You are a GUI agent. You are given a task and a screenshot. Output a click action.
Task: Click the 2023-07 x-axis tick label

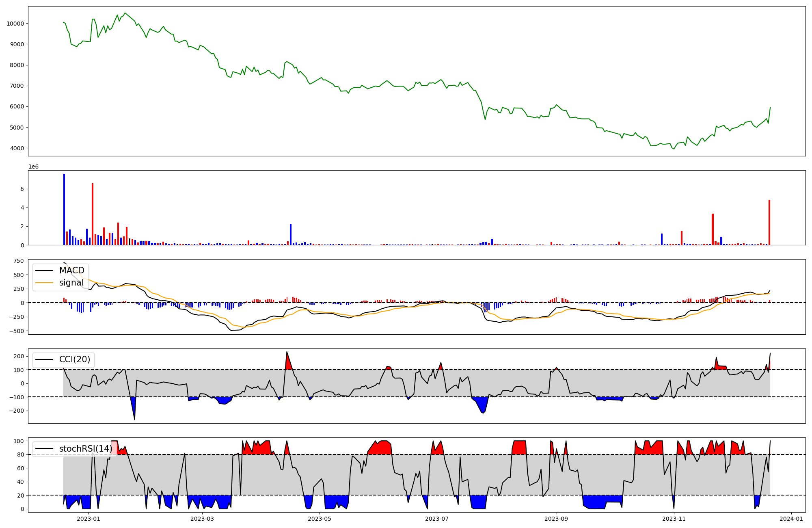437,519
